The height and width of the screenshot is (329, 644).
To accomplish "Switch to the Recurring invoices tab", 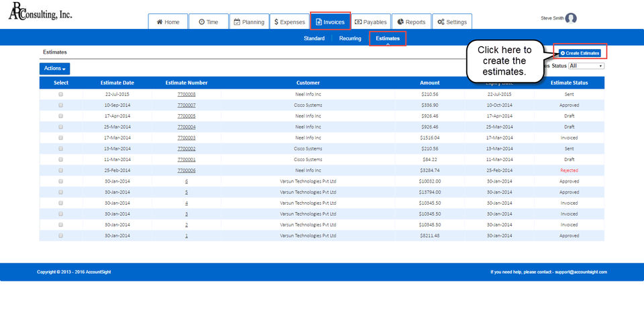I will pyautogui.click(x=350, y=38).
